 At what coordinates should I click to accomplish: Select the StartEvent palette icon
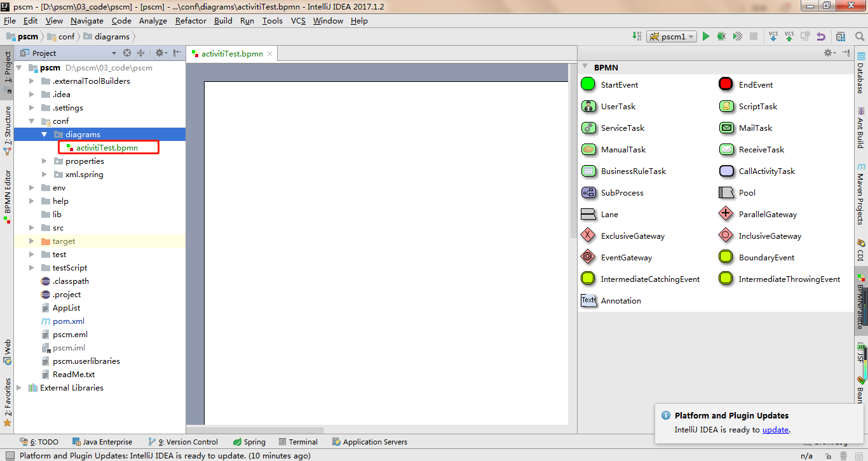[588, 84]
